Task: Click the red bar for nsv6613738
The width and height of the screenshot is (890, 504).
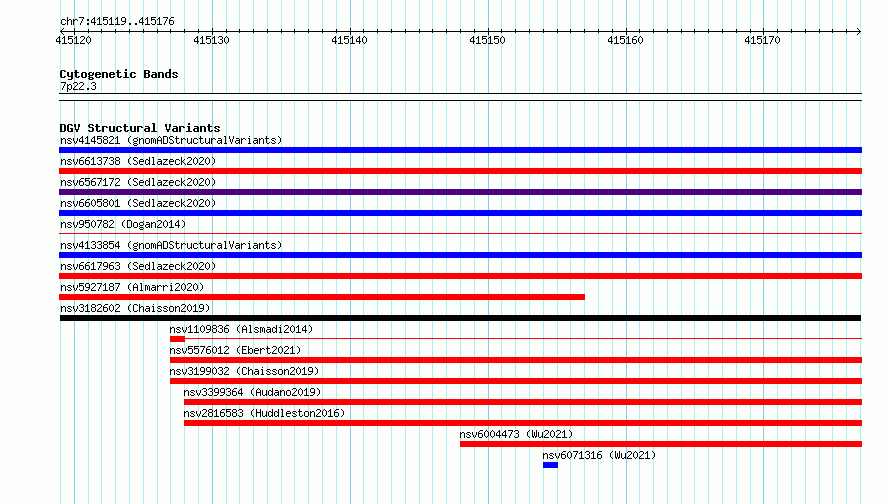Action: coord(460,171)
